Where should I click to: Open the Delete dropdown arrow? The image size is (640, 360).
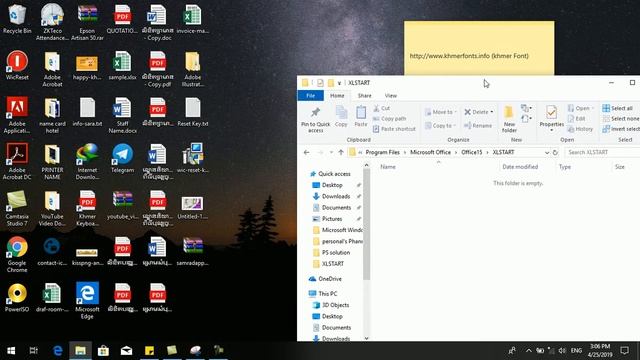point(492,112)
